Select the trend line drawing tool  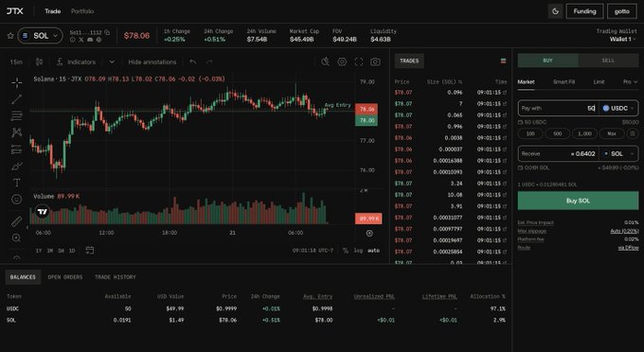click(x=16, y=99)
